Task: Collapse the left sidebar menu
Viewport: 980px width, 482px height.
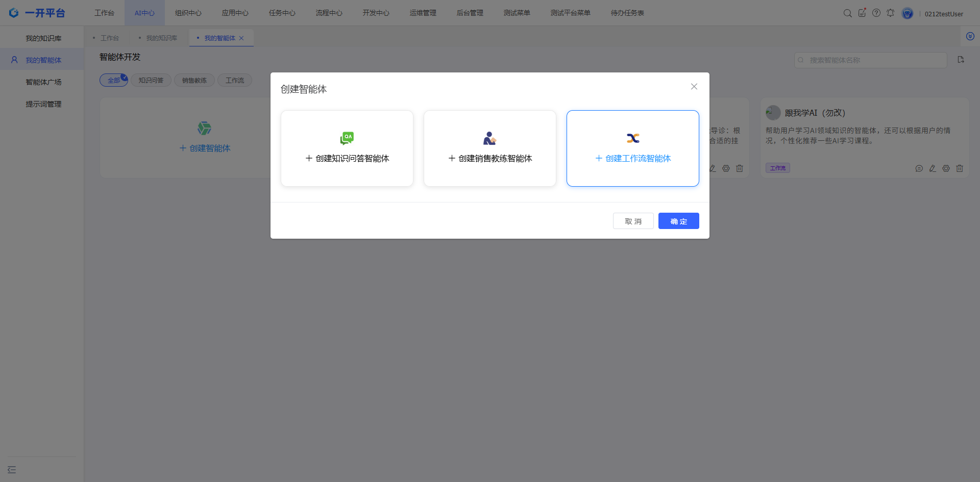Action: [x=12, y=470]
